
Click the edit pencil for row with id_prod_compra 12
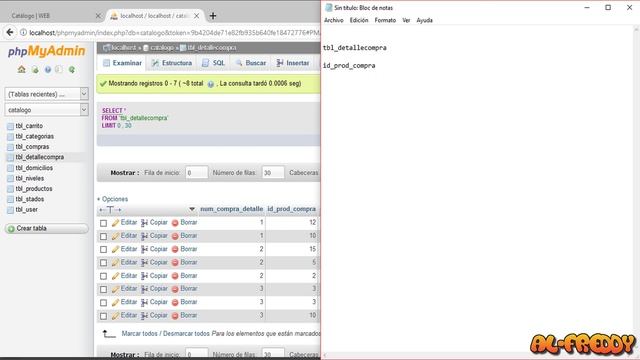pyautogui.click(x=116, y=223)
